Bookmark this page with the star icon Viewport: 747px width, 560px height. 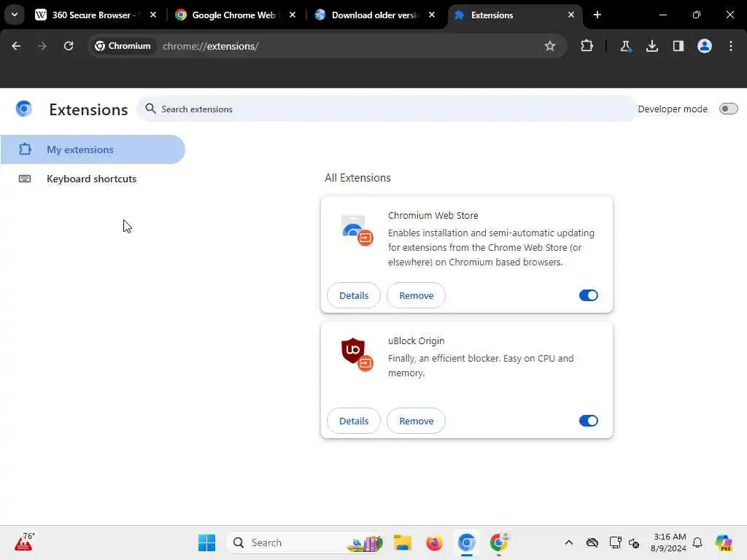pyautogui.click(x=550, y=46)
